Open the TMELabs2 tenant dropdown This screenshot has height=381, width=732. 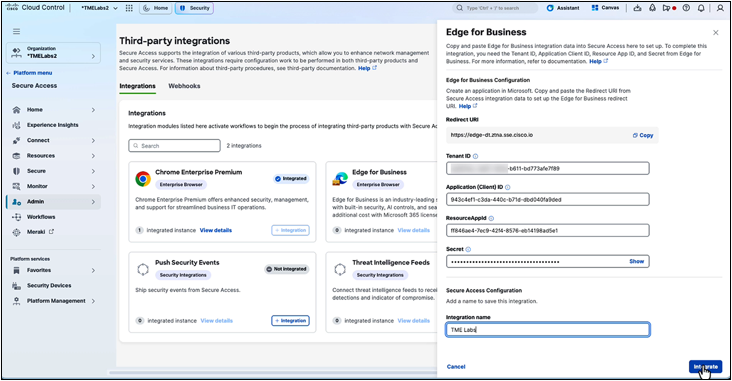pos(99,8)
